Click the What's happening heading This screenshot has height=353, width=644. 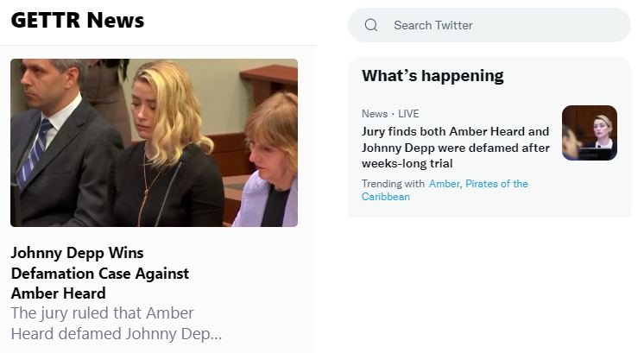click(x=432, y=75)
